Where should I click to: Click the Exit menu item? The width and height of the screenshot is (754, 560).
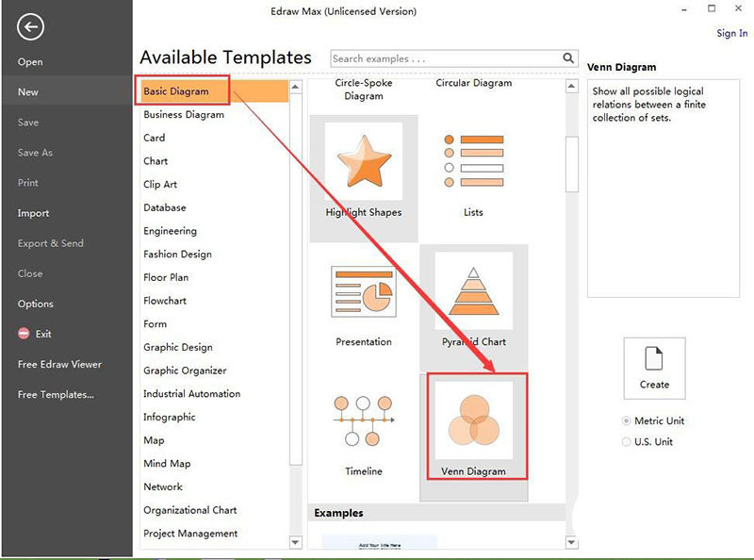tap(43, 334)
